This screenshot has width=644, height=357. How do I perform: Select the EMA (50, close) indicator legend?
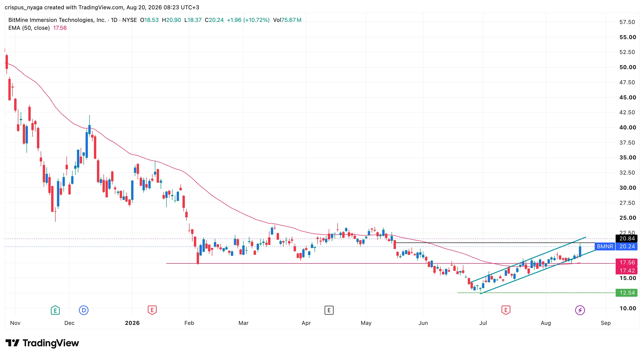pyautogui.click(x=29, y=28)
